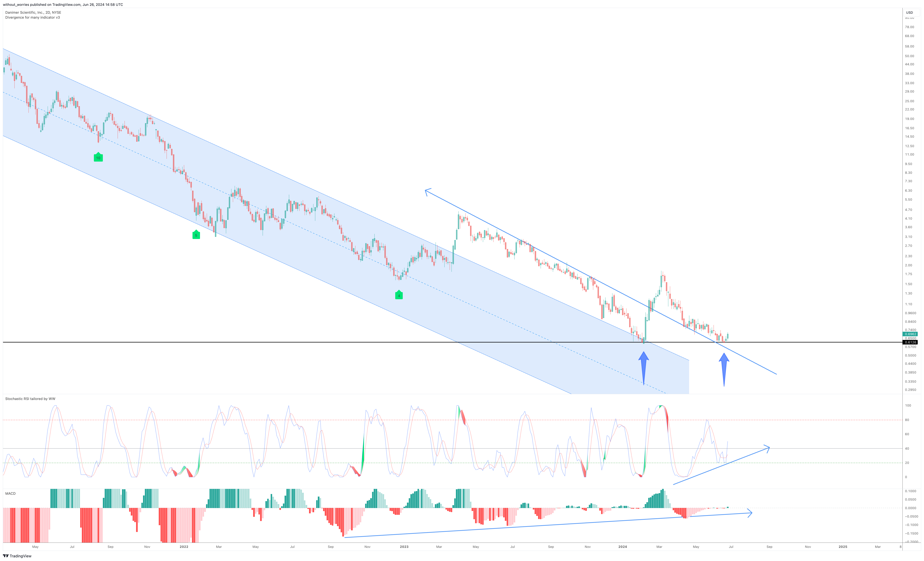Screen dimensions: 924x561
Task: Click the 8.30 price axis label
Action: point(908,173)
